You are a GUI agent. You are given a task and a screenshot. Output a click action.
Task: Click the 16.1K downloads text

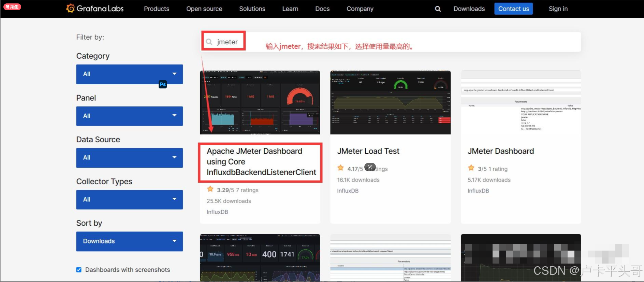click(x=358, y=180)
